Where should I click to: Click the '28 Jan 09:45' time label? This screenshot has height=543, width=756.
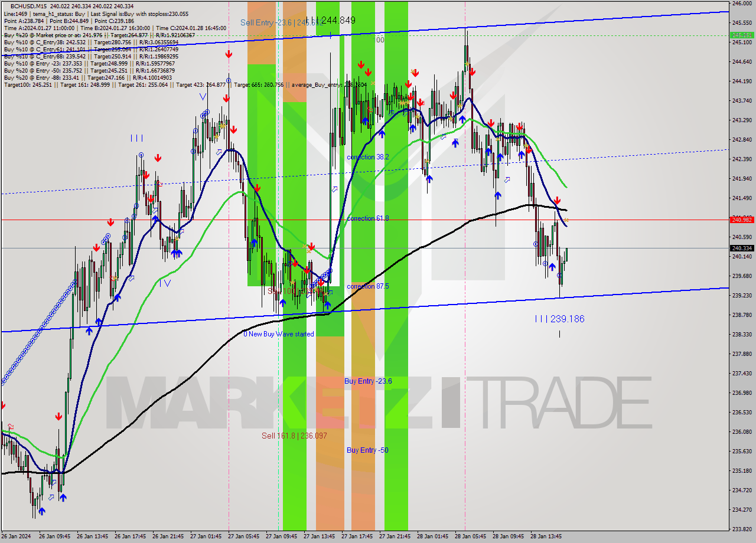(x=509, y=537)
